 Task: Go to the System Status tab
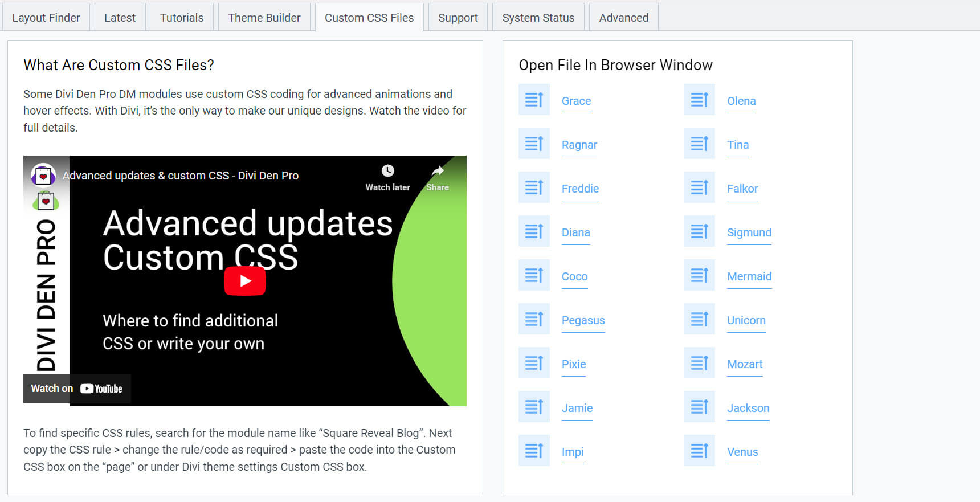538,18
